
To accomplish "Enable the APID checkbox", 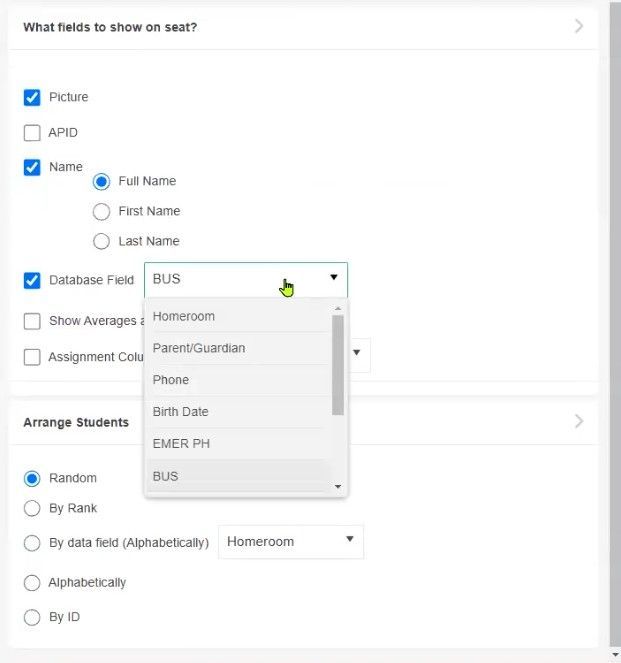I will 32,133.
